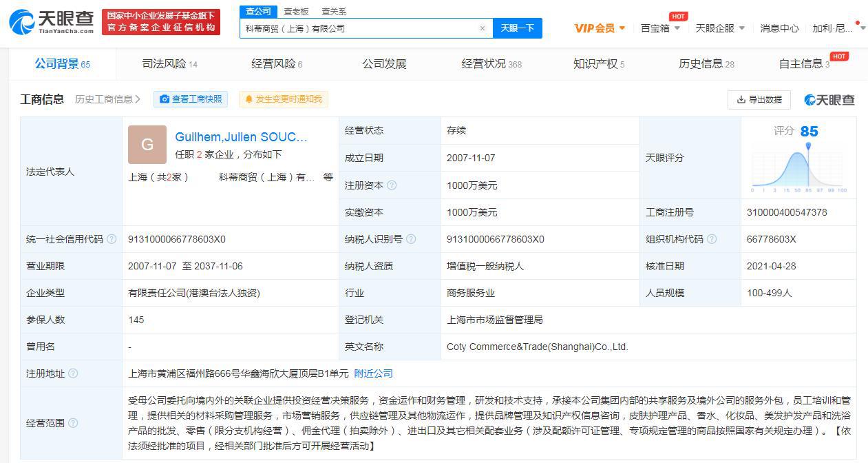
Task: Click the 经营状态 value 存续
Action: [x=456, y=130]
